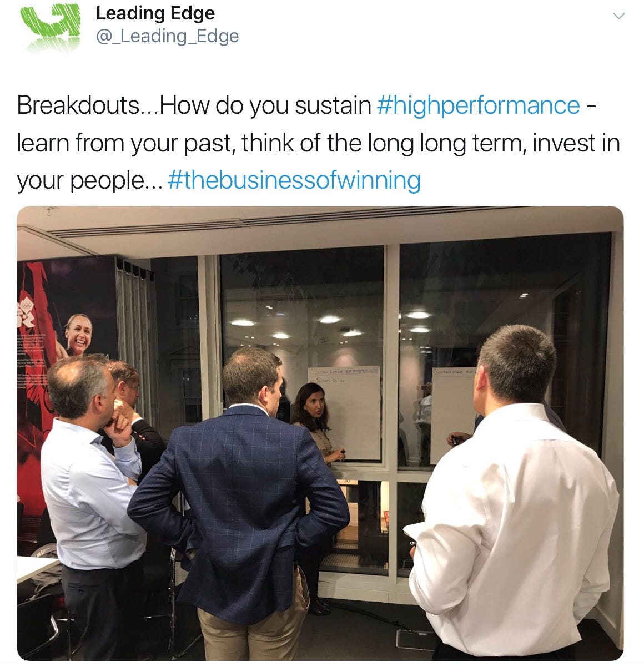Tap the smiling athlete on the red poster
Screen dimensions: 644x667
pos(77,337)
